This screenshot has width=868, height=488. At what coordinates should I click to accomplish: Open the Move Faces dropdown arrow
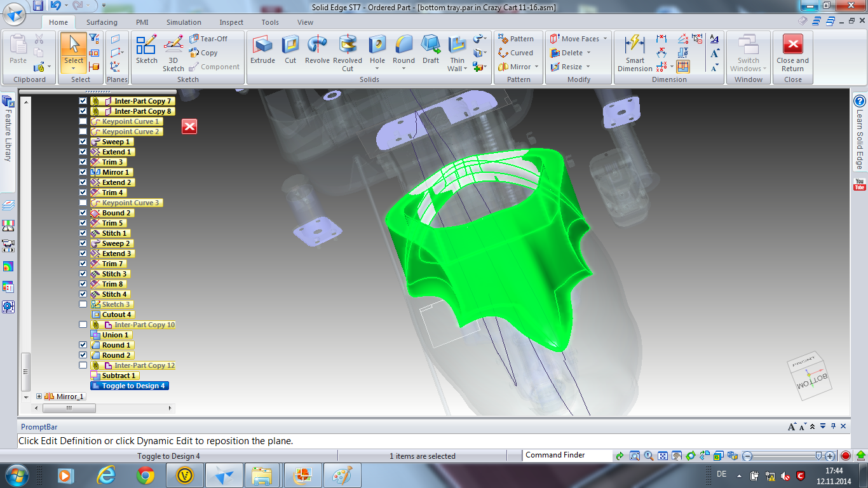605,39
